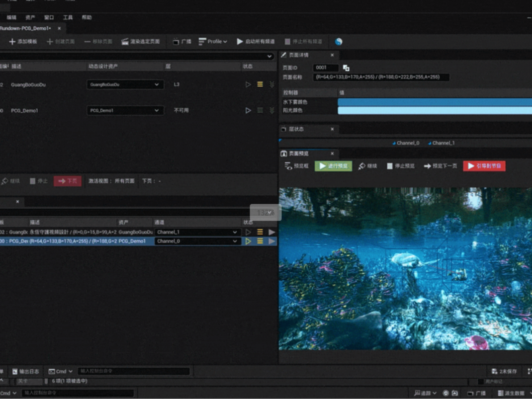532x399 pixels.
Task: Toggle the Channel_0 checkbox in 层状态 panel
Action: tap(393, 143)
